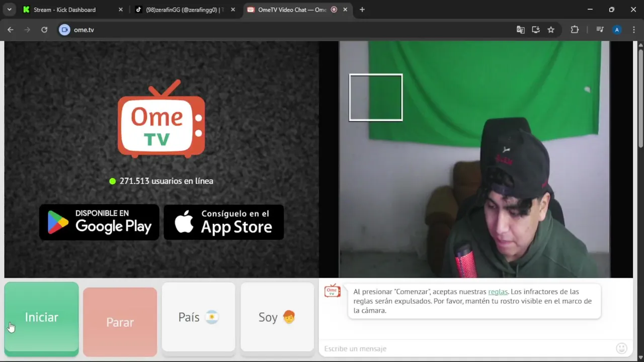
Task: Close the OmeTV Video Chat tab
Action: point(346,10)
